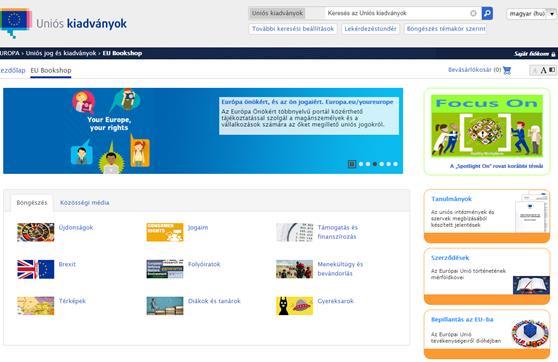558x362 pixels.
Task: Open the Újdonságok thumbnail image
Action: 36,232
